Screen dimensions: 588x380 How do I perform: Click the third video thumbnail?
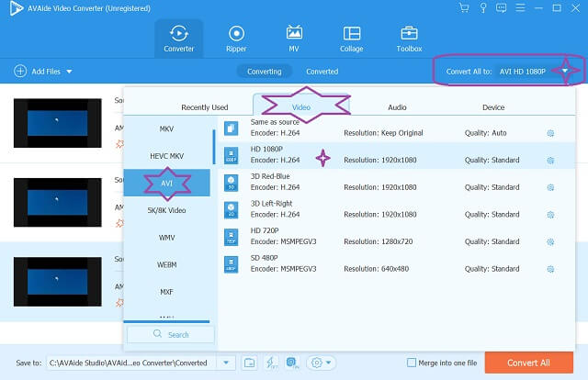pos(57,282)
